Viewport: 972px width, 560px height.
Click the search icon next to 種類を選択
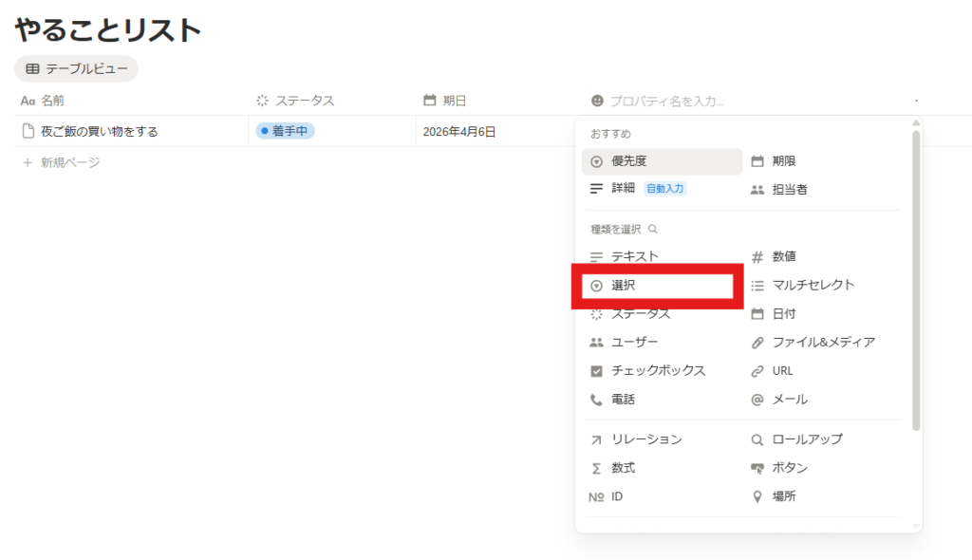[653, 230]
